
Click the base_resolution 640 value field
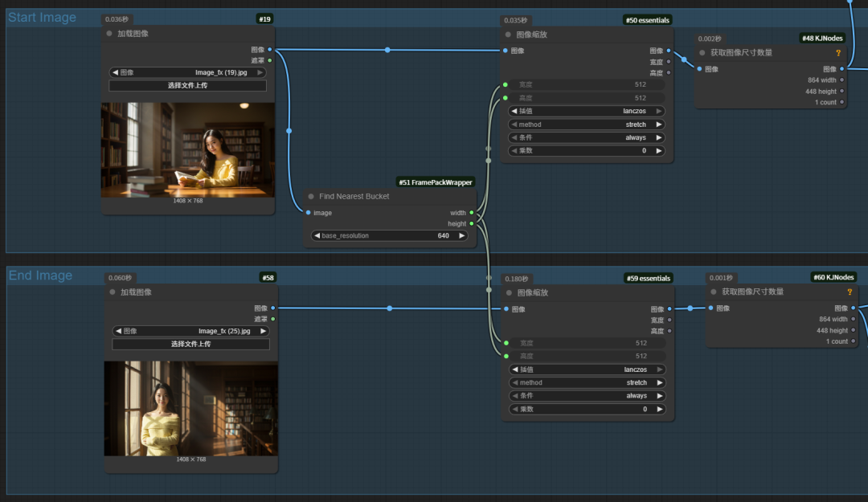389,236
